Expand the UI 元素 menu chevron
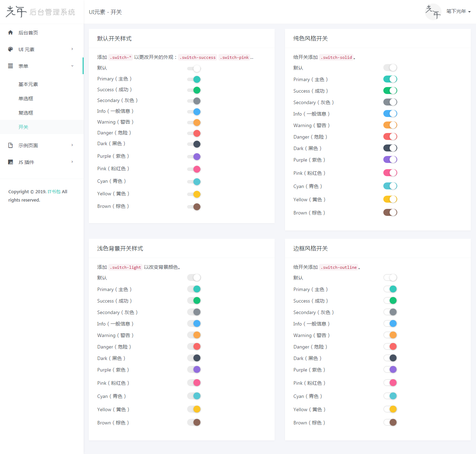The image size is (476, 454). tap(72, 49)
